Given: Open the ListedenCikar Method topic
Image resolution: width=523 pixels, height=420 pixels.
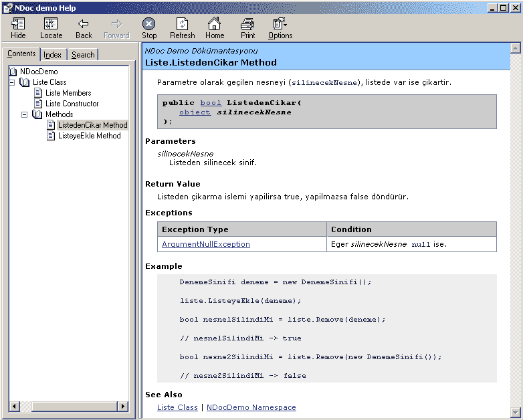Looking at the screenshot, I should click(93, 125).
